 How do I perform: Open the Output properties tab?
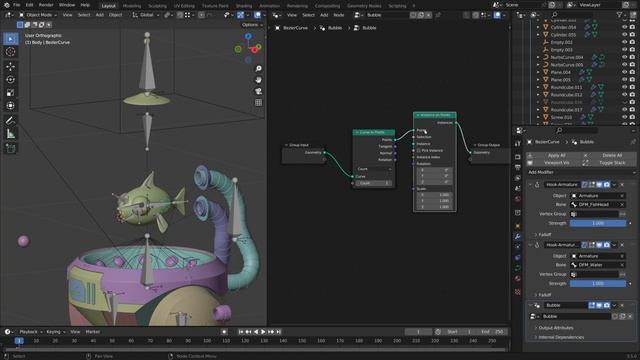[x=518, y=167]
